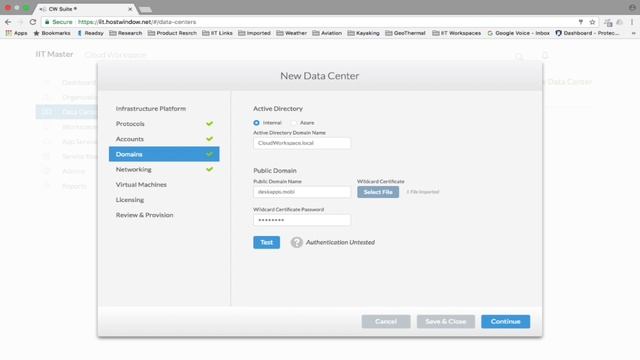Click the secure padlock icon in address bar
The image size is (640, 360).
(x=47, y=22)
